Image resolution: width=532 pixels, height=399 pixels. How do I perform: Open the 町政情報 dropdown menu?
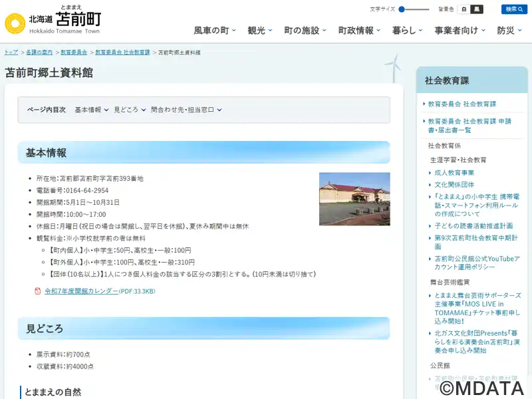(x=359, y=31)
